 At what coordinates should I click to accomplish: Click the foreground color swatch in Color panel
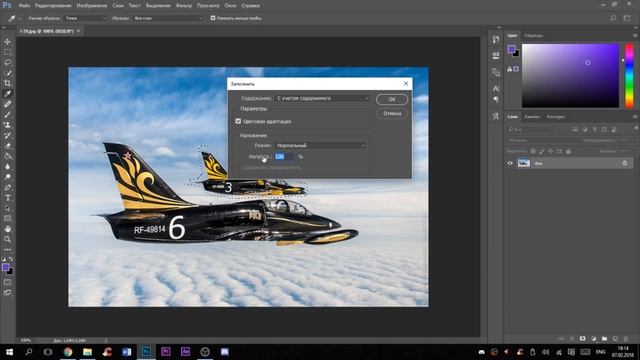click(x=511, y=49)
